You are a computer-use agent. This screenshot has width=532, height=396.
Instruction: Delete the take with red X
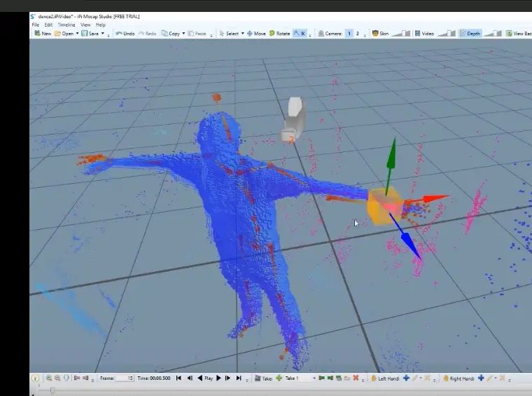356,378
